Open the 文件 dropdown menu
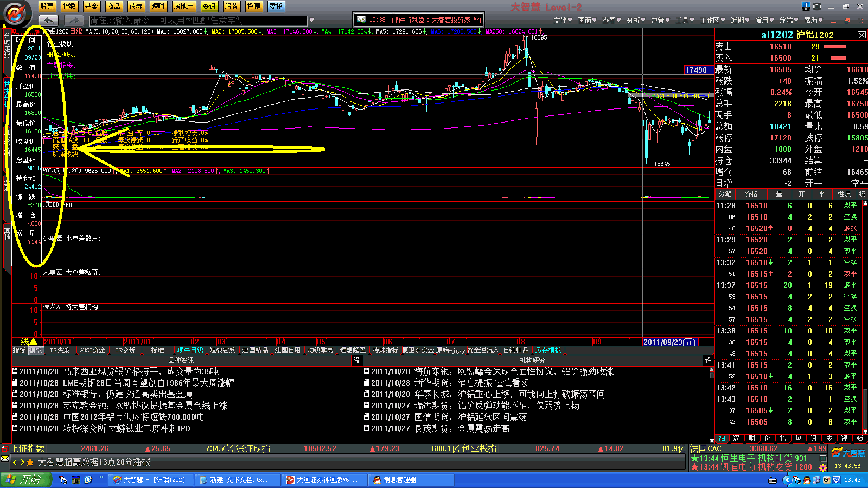Image resolution: width=868 pixels, height=488 pixels. pyautogui.click(x=563, y=21)
